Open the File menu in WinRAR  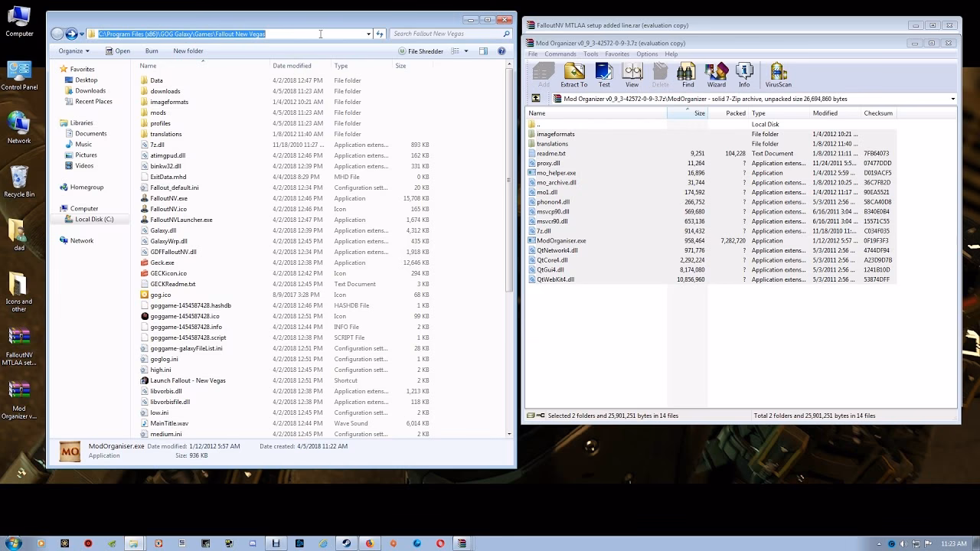[533, 54]
